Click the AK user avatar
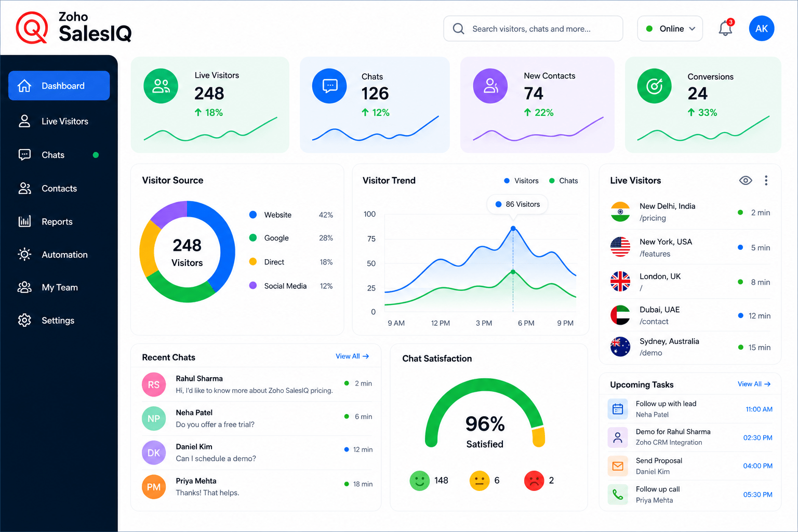The image size is (798, 532). (762, 29)
